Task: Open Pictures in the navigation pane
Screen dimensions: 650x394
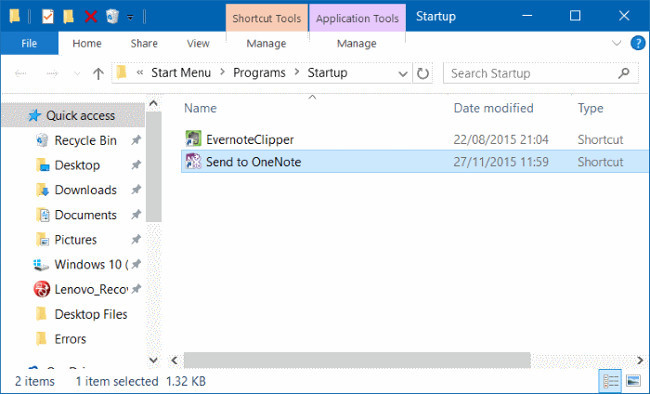Action: pyautogui.click(x=75, y=240)
